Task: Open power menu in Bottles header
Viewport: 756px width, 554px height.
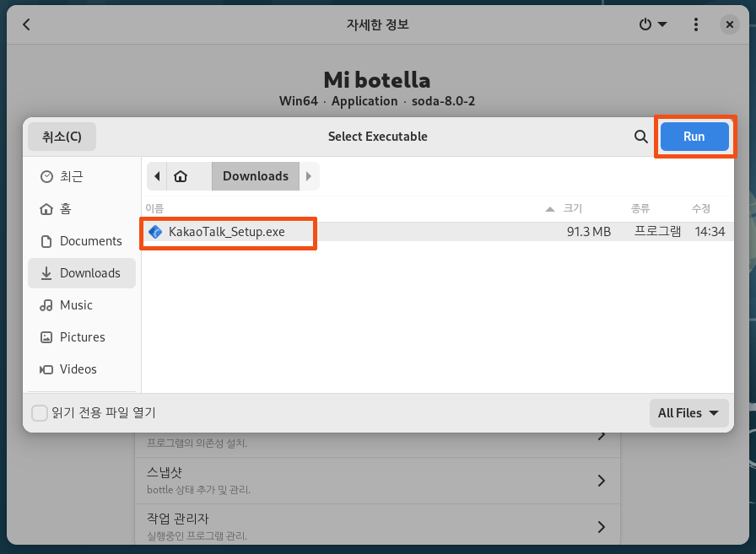Action: click(653, 24)
